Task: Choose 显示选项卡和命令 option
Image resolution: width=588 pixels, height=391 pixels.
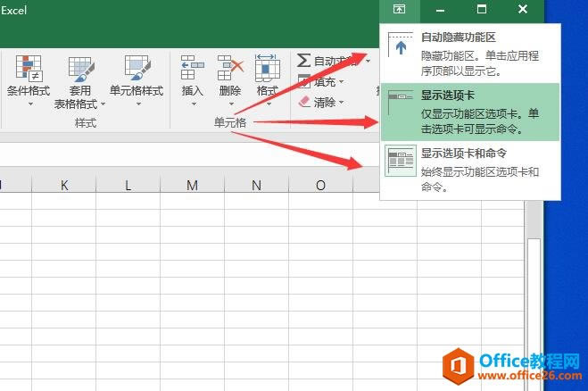Action: tap(470, 170)
